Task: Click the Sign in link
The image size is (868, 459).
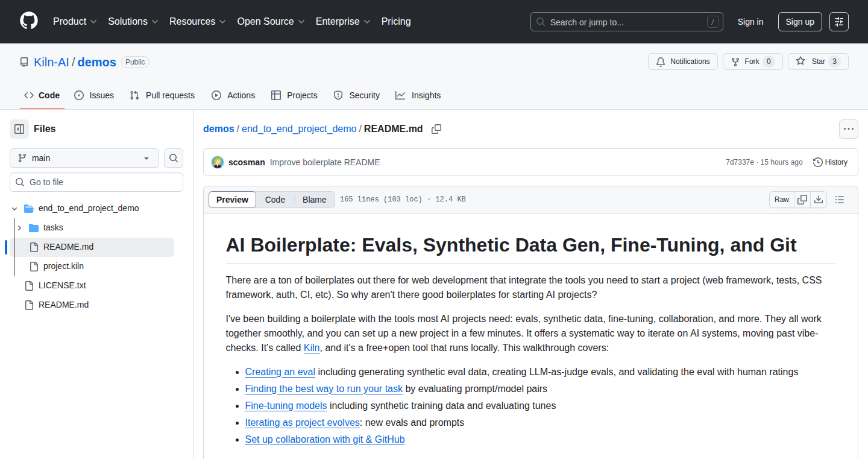Action: click(750, 22)
